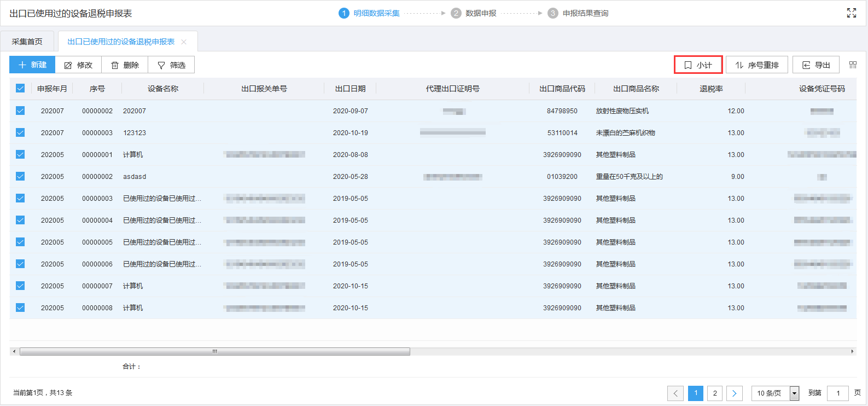868x406 pixels.
Task: Open the column settings grid icon
Action: click(x=853, y=65)
